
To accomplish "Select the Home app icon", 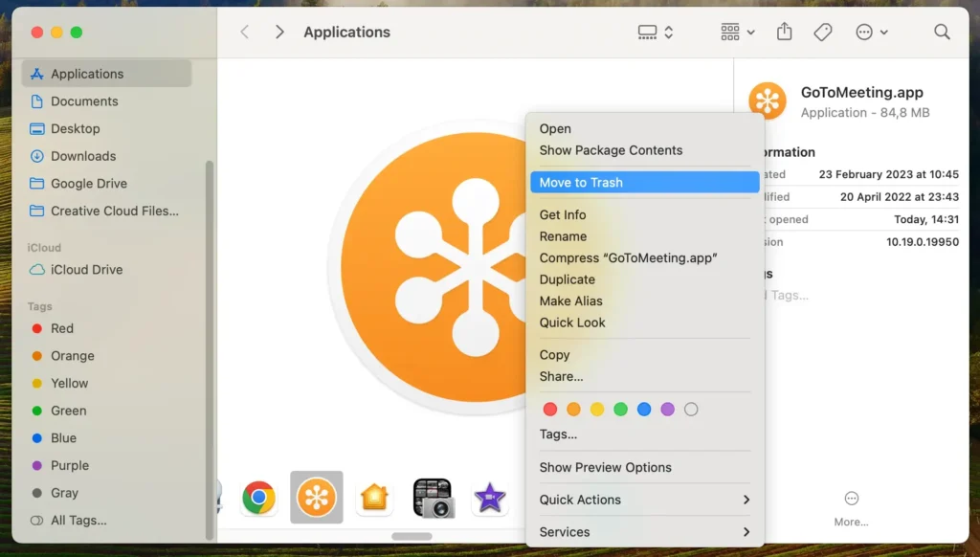I will point(374,498).
